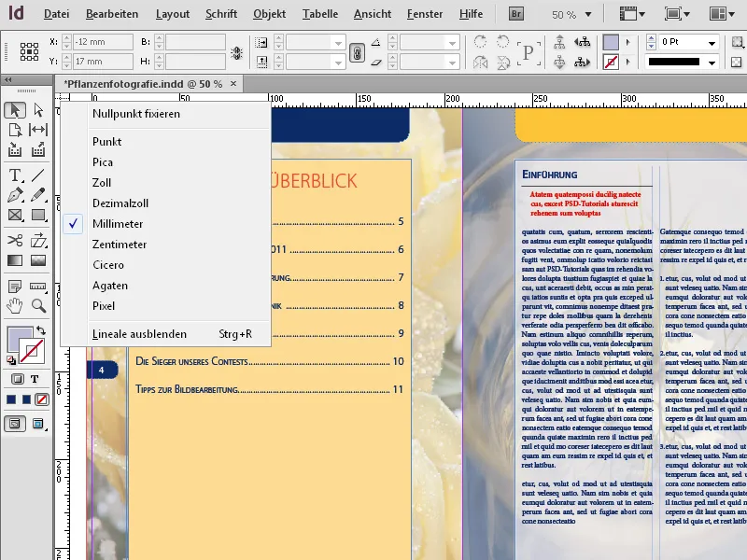Rotate 90 degrees counterclockwise icon
The height and width of the screenshot is (560, 747).
502,41
